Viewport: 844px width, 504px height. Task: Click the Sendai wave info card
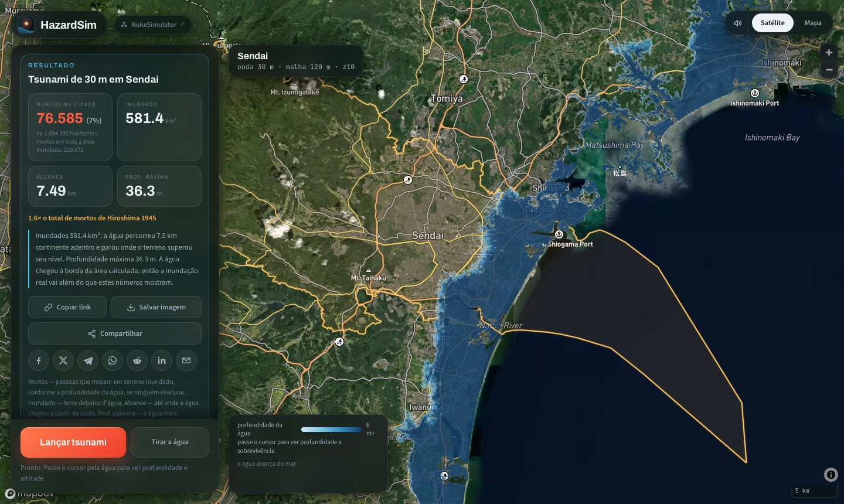pos(296,61)
